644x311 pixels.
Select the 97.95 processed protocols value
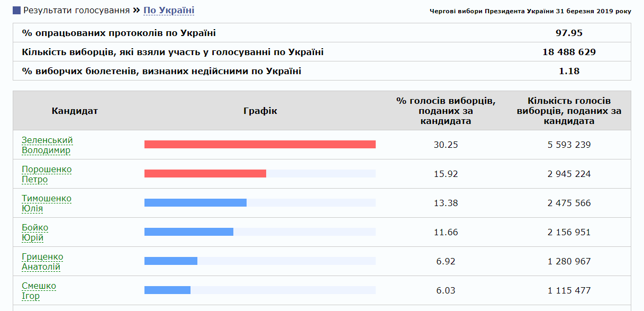click(569, 33)
